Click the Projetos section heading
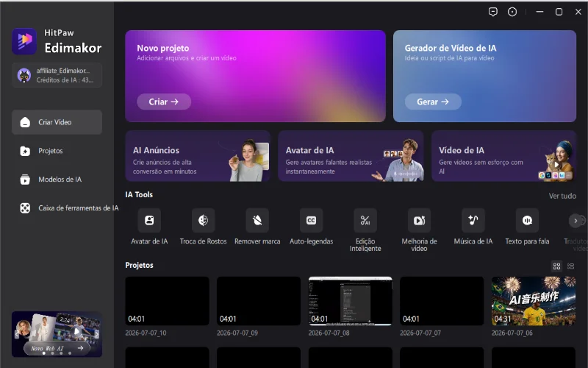The width and height of the screenshot is (588, 368). coord(139,265)
